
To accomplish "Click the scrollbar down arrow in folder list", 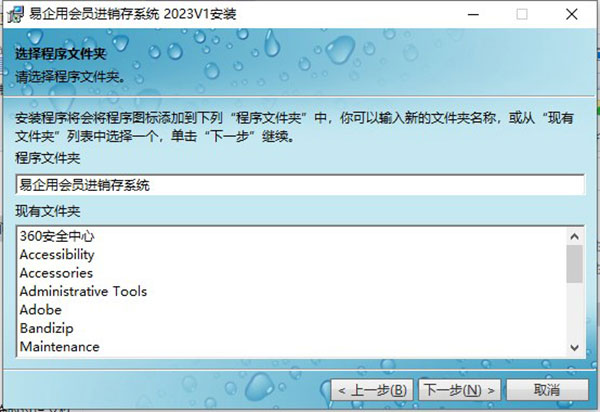I will pos(574,347).
